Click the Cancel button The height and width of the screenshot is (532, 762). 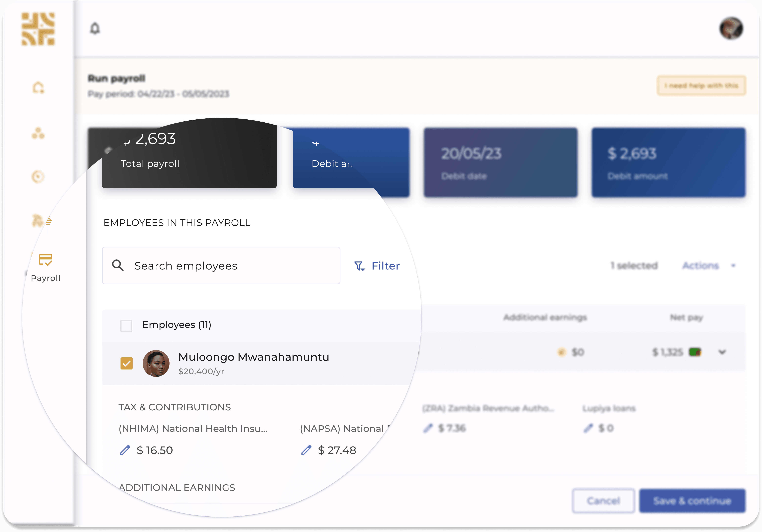[603, 501]
